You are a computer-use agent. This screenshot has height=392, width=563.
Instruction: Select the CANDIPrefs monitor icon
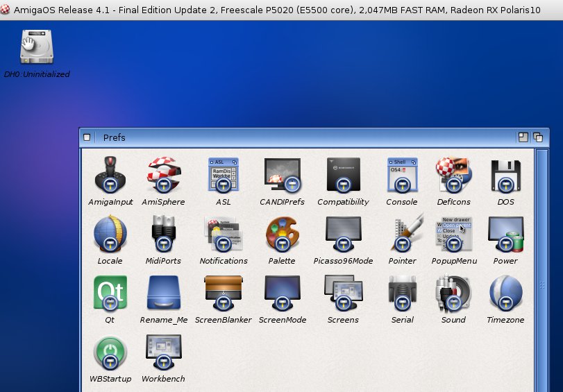point(283,174)
